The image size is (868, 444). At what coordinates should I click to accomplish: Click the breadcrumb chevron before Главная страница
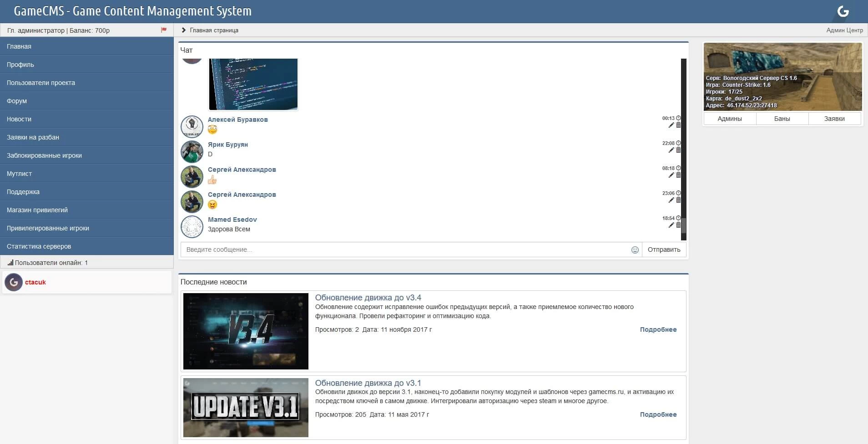[x=184, y=30]
